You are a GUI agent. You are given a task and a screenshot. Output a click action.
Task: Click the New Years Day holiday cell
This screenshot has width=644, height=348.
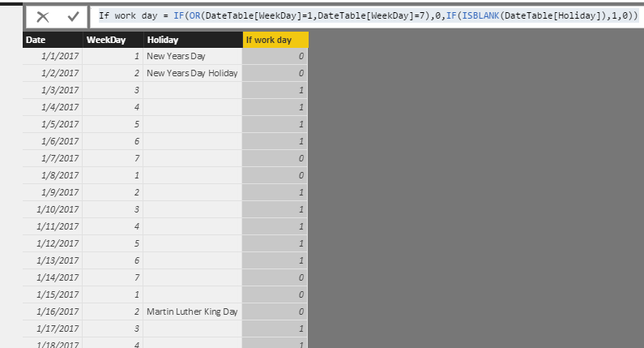193,56
